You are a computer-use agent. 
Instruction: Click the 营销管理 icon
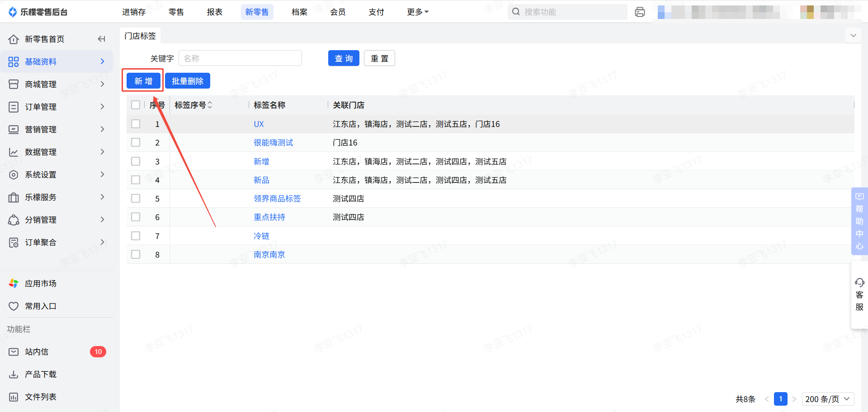14,129
